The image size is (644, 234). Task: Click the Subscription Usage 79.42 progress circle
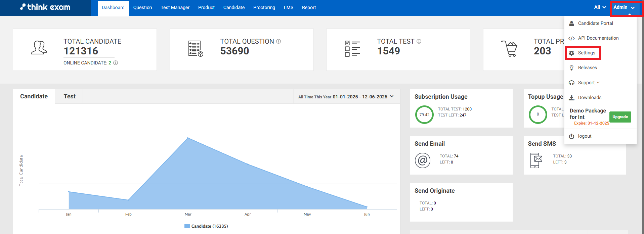tap(424, 115)
